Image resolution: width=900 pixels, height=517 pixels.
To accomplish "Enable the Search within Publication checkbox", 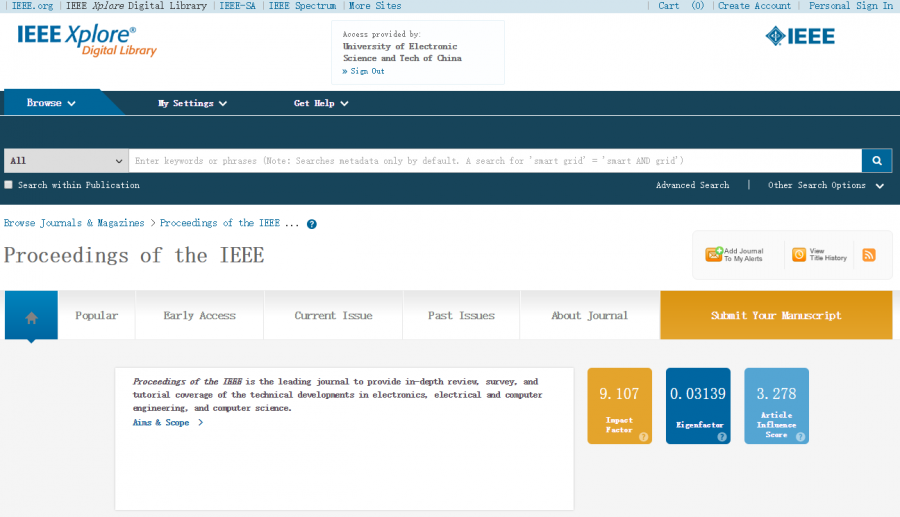I will (9, 185).
